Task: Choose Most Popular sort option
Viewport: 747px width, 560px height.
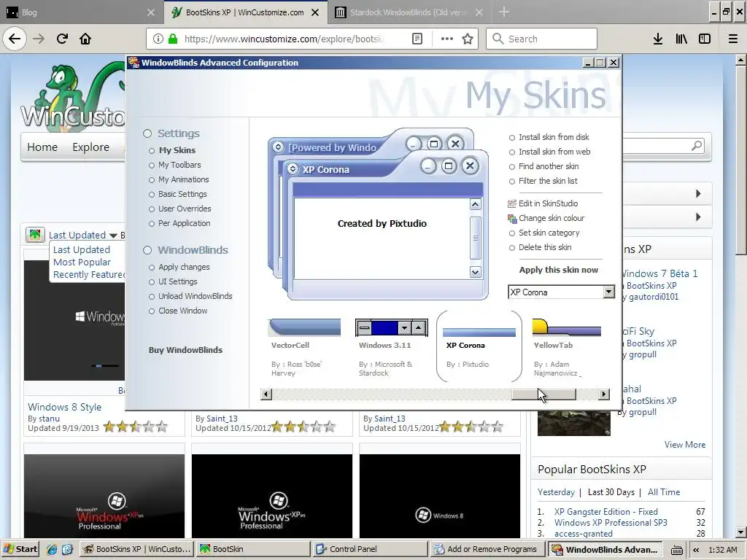Action: coord(82,262)
